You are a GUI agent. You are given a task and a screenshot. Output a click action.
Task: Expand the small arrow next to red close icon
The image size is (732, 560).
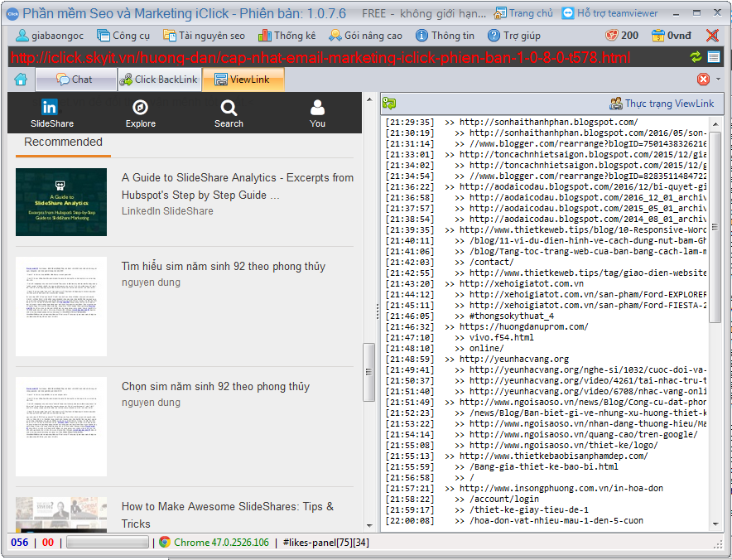(x=718, y=80)
